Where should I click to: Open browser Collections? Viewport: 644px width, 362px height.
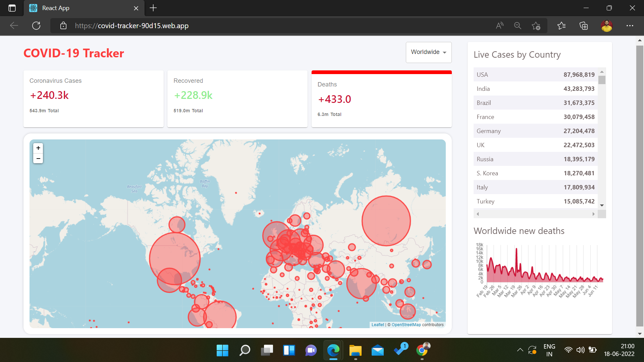[584, 25]
